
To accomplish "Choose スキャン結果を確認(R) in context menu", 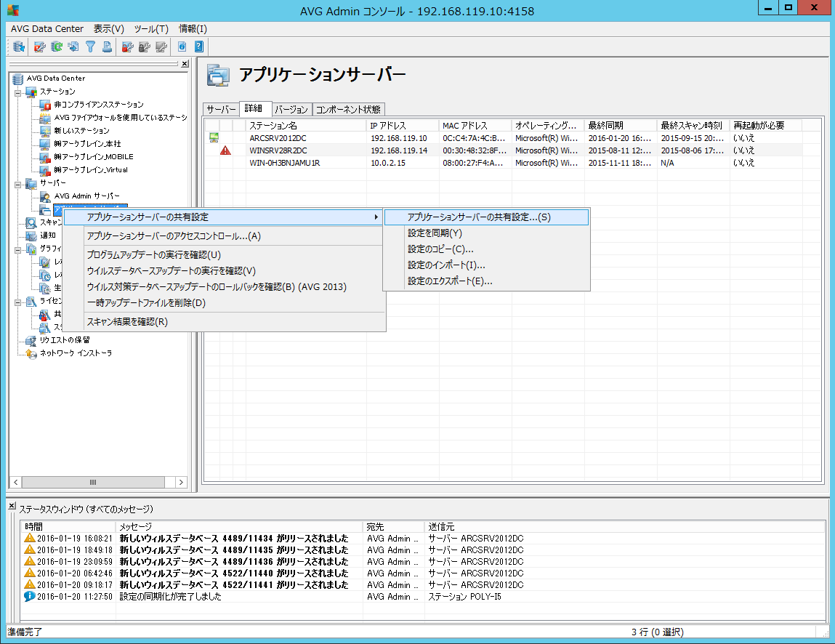I will [223, 322].
